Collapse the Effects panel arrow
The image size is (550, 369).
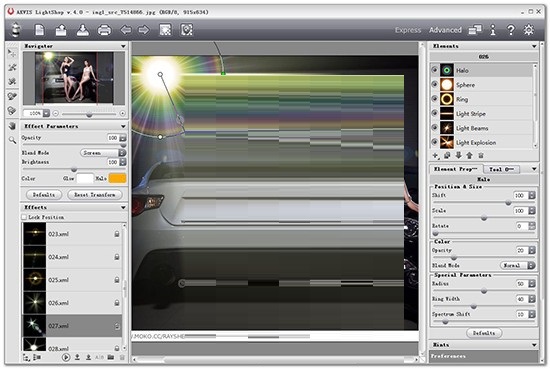123,208
